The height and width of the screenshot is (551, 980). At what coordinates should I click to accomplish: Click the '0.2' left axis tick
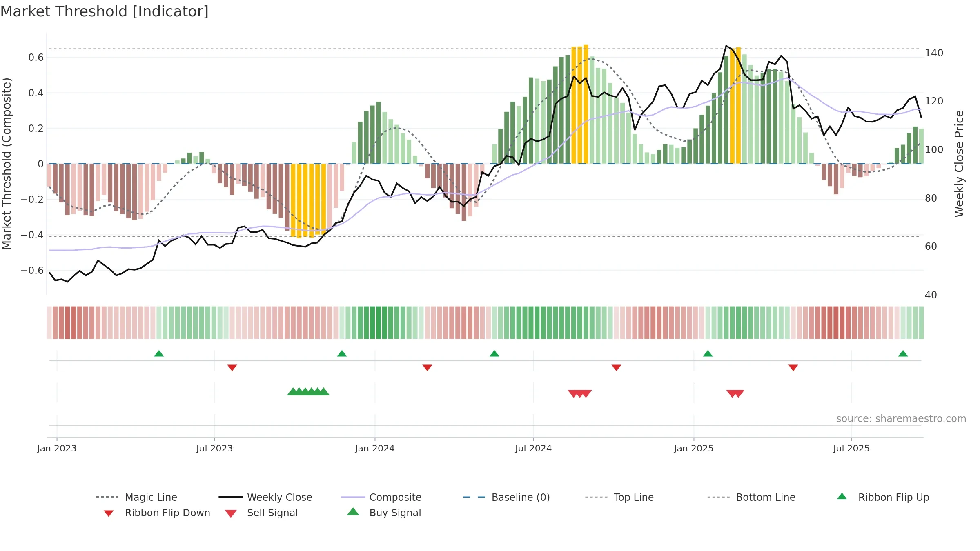(x=36, y=129)
